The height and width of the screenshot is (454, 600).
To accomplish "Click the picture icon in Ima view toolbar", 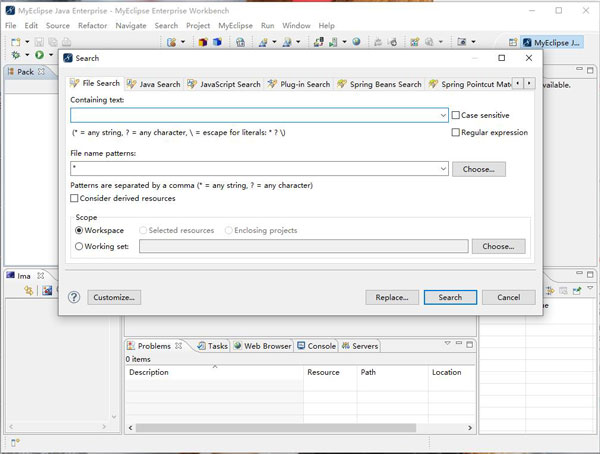I will (x=47, y=291).
